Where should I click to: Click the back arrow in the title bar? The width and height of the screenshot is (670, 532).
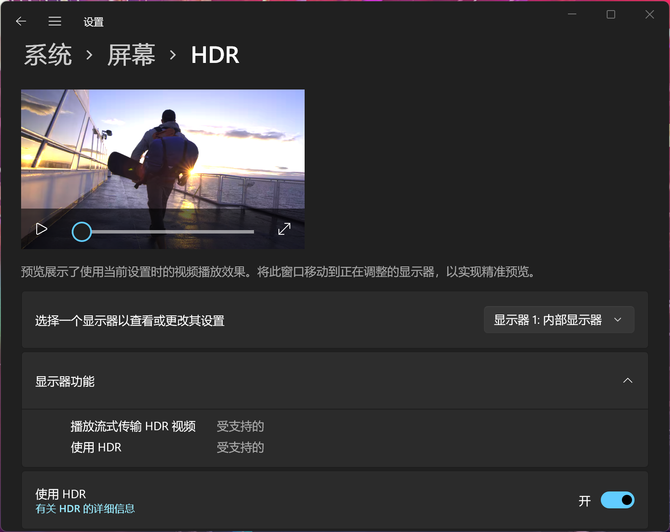[x=21, y=21]
